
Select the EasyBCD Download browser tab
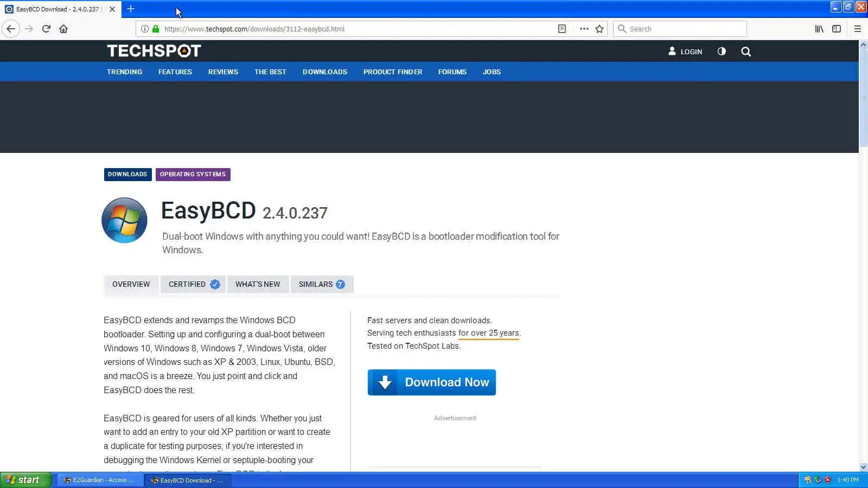tap(60, 9)
